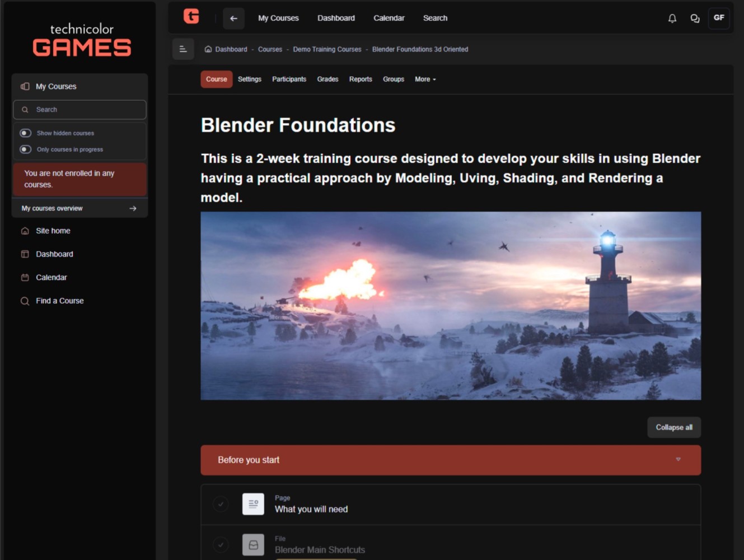The height and width of the screenshot is (560, 744).
Task: Click the page icon for What you will need
Action: [253, 504]
